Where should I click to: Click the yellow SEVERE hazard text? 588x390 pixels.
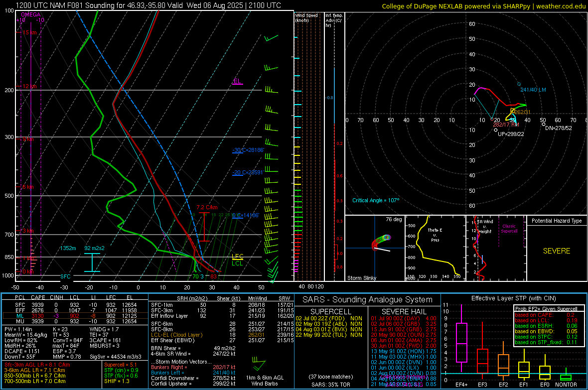point(557,251)
